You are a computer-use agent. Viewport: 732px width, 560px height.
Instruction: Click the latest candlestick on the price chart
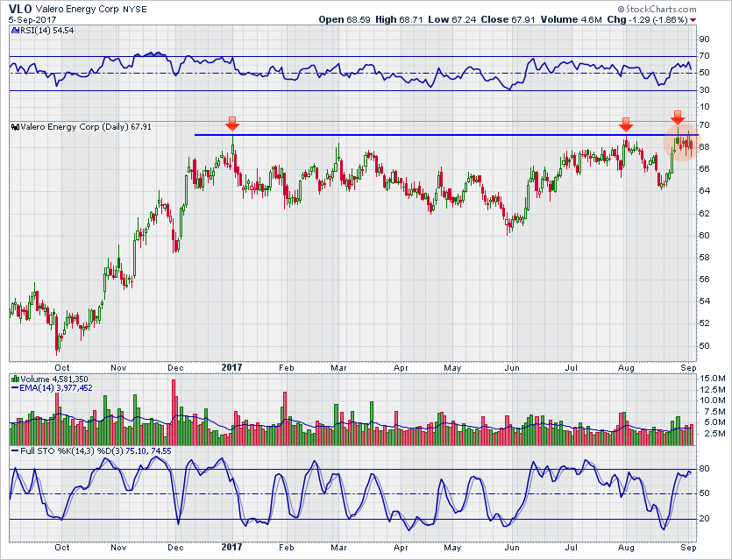tap(692, 146)
